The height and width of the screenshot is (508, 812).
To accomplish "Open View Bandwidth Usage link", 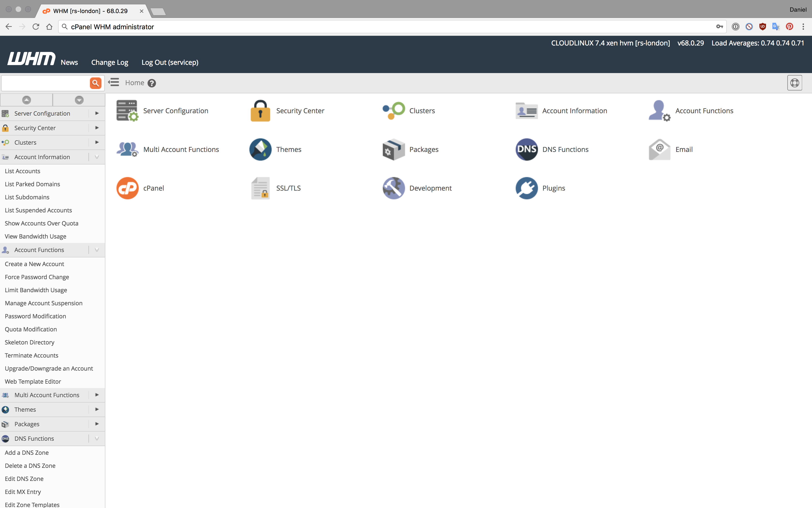I will click(36, 237).
